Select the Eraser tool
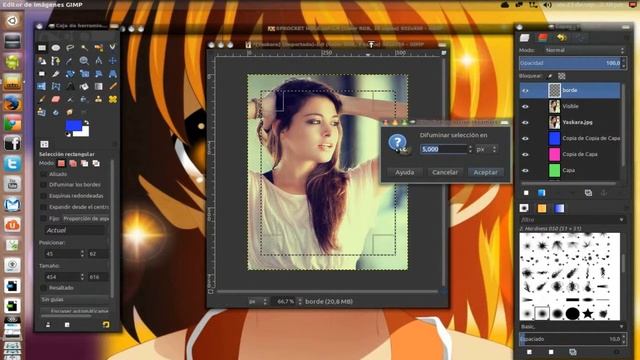 tap(56, 99)
